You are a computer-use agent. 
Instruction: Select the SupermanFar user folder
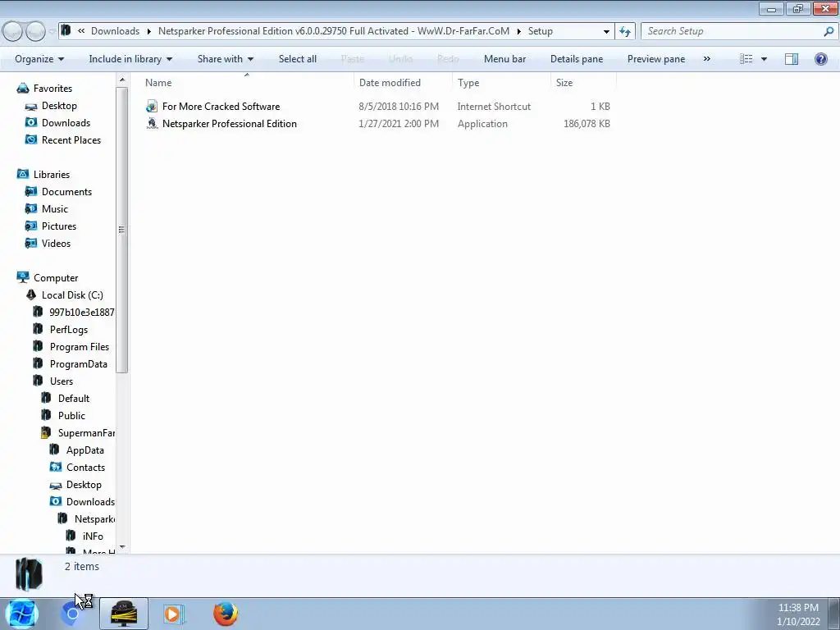click(x=86, y=433)
